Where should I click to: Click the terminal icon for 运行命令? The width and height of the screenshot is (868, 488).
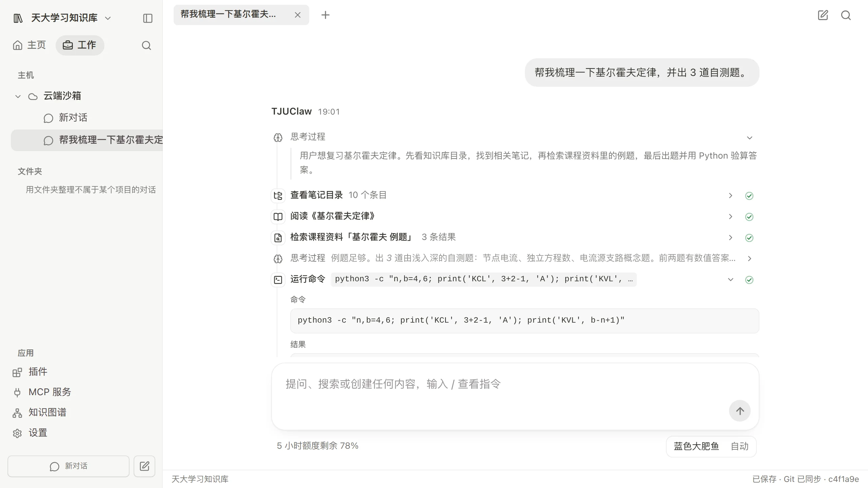(x=278, y=280)
